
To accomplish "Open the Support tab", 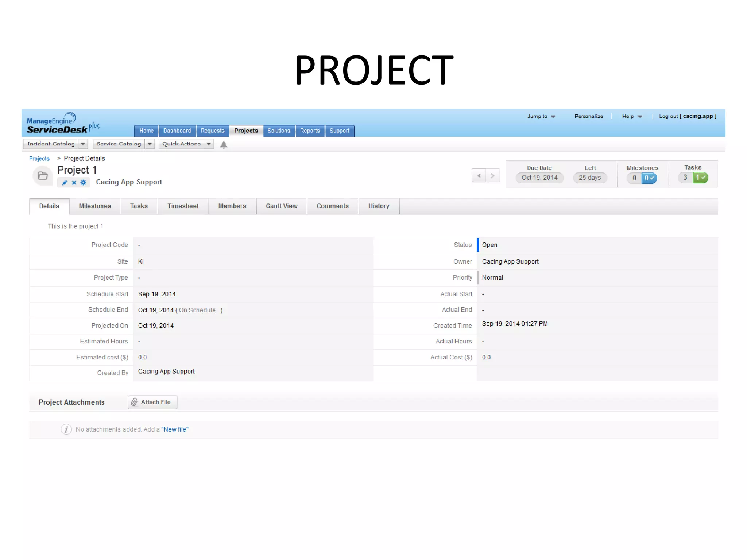I will 340,131.
